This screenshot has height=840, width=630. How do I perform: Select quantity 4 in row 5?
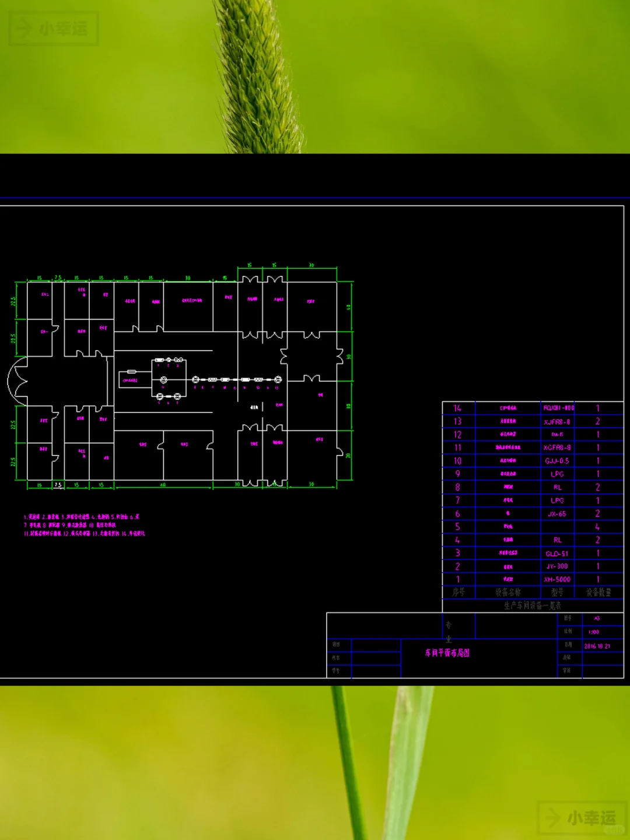tap(597, 527)
